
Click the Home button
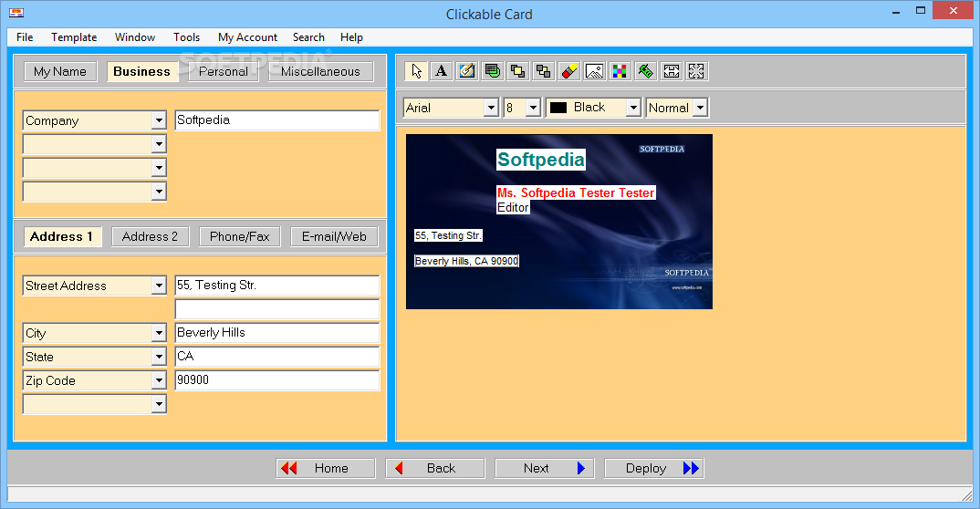326,468
